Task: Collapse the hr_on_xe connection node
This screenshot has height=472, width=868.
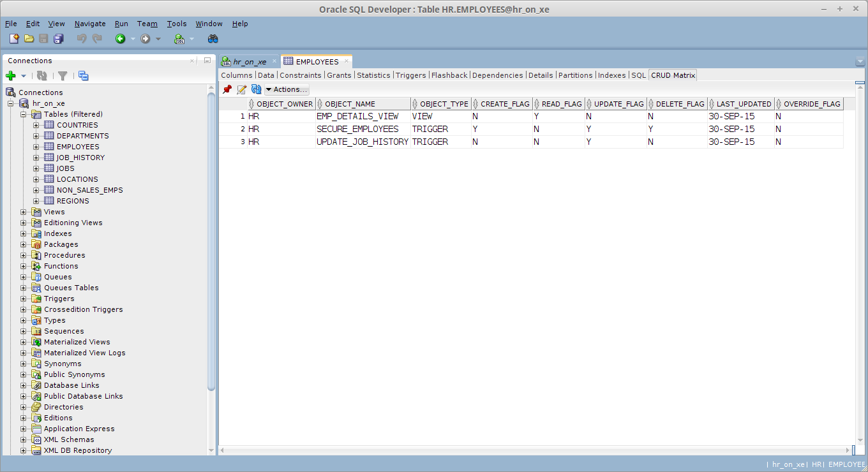Action: pyautogui.click(x=11, y=103)
